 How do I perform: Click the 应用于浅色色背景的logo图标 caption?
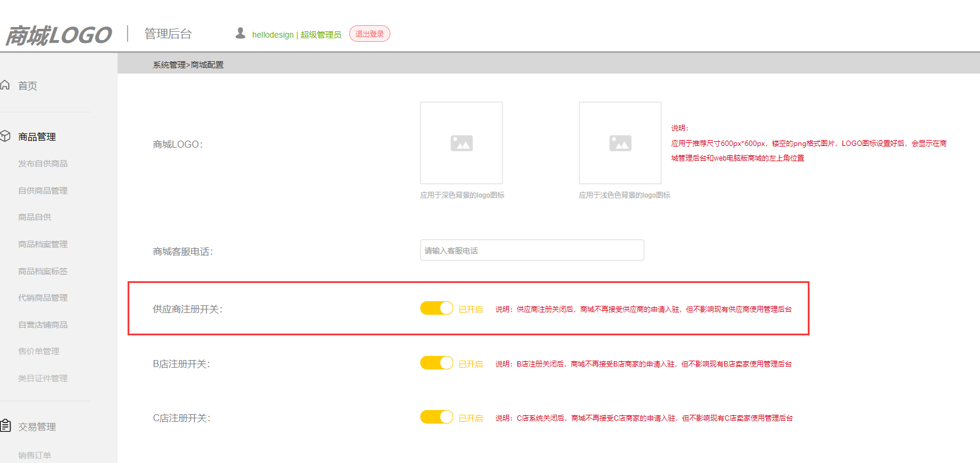pyautogui.click(x=625, y=195)
